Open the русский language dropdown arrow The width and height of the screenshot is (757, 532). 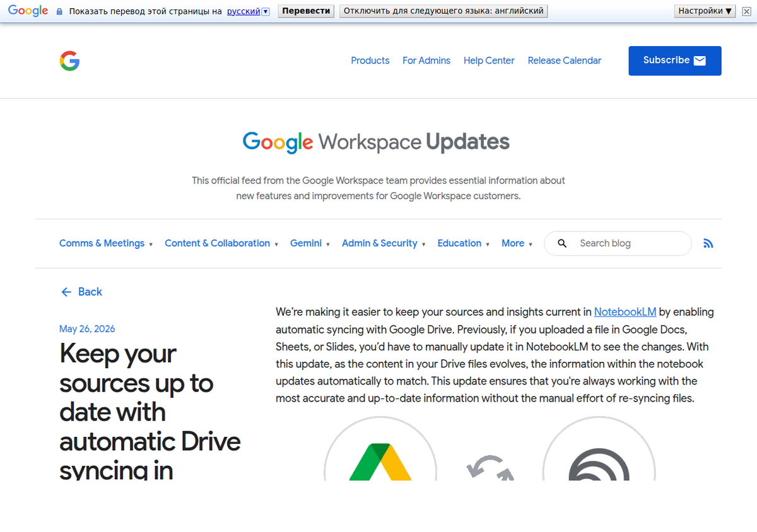tap(266, 11)
